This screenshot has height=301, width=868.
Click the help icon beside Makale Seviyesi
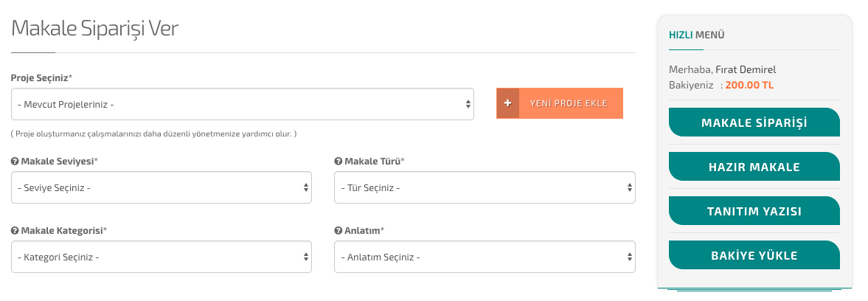15,162
